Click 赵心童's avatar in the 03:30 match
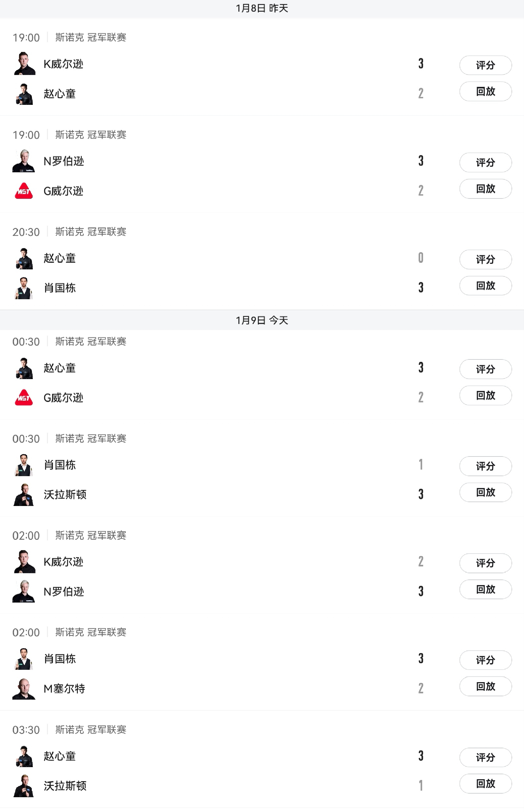Image resolution: width=524 pixels, height=812 pixels. 24,756
